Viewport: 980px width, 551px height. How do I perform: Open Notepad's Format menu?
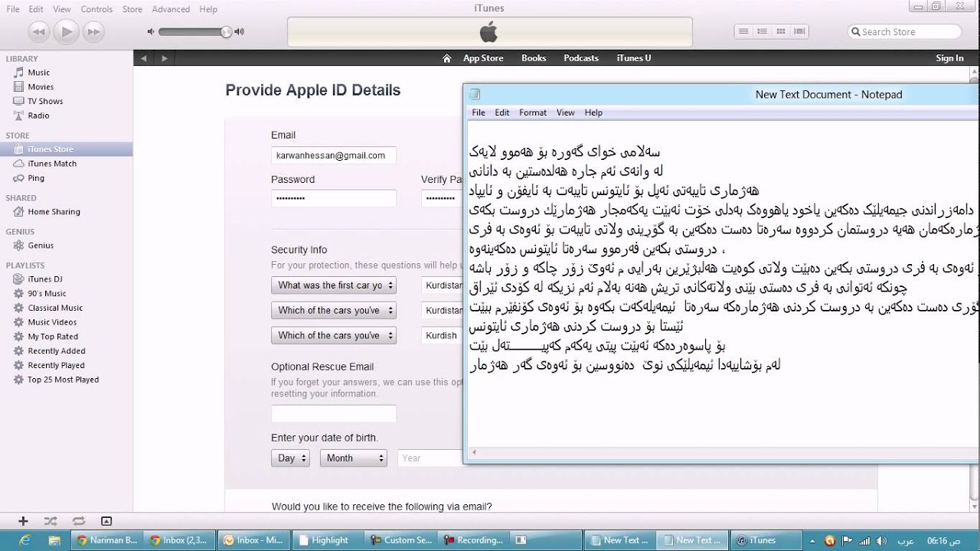point(533,112)
